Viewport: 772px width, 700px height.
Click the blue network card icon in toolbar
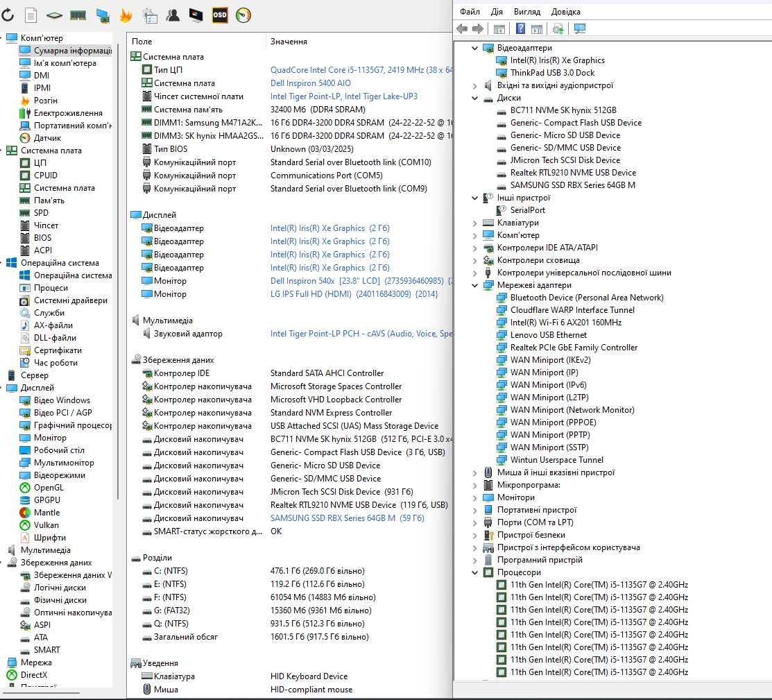103,16
